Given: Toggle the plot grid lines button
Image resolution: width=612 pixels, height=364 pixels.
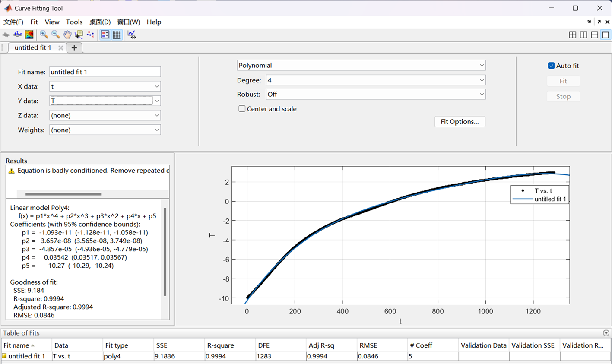Looking at the screenshot, I should tap(117, 35).
